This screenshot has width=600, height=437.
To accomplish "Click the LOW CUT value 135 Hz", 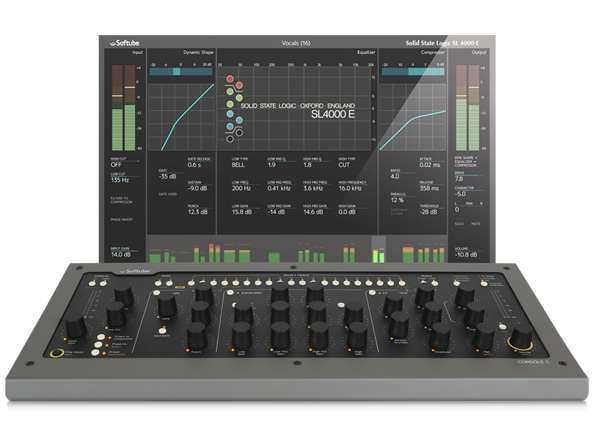I will [120, 180].
